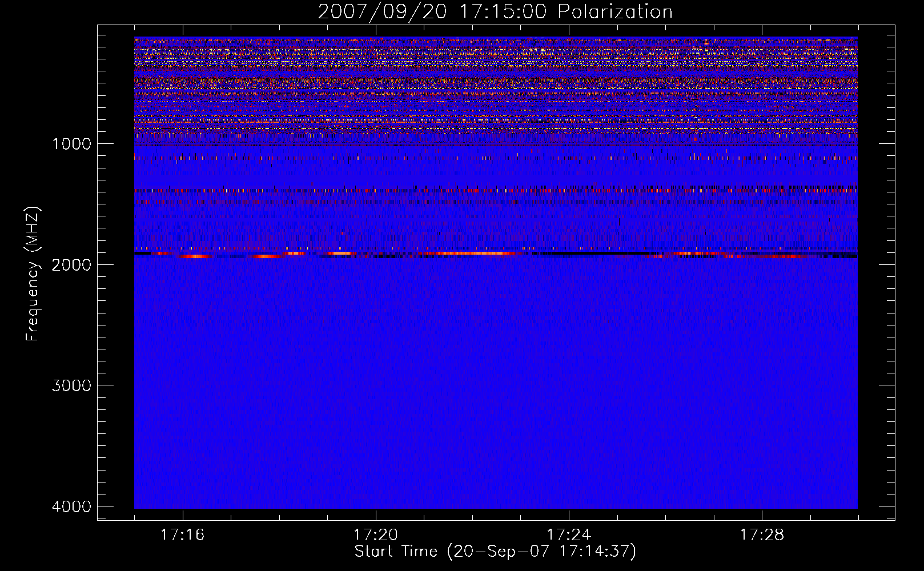Click the "Start Time (20-Sep-07 17:14:37)" label

coord(495,552)
